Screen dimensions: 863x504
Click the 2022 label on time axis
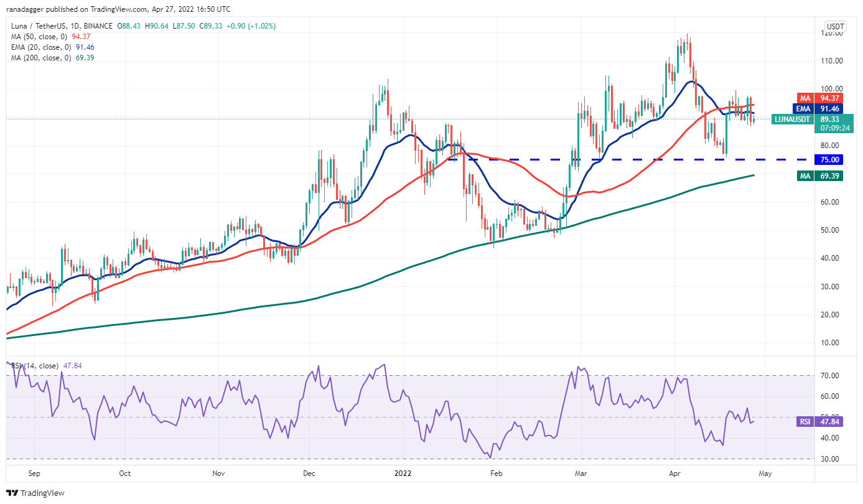(x=403, y=474)
